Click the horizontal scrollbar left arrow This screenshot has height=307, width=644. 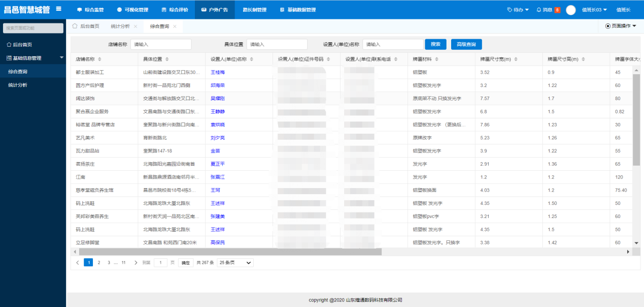point(76,252)
